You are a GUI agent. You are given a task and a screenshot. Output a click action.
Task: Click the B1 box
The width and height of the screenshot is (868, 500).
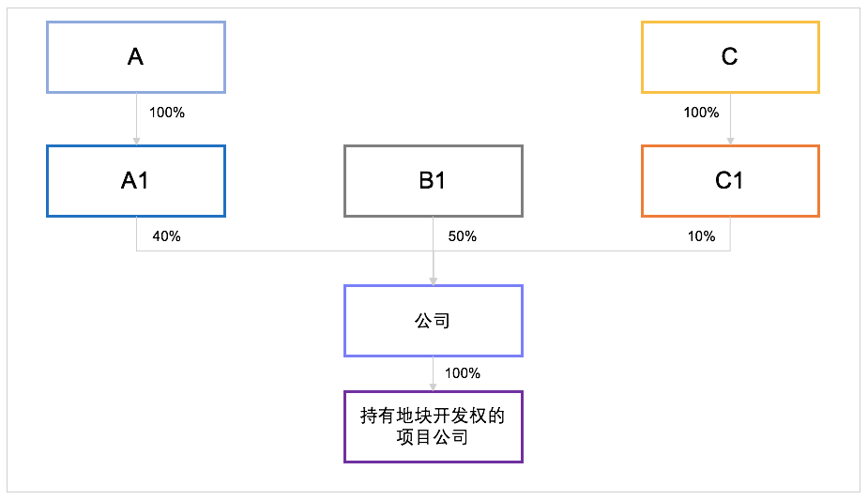coord(434,181)
